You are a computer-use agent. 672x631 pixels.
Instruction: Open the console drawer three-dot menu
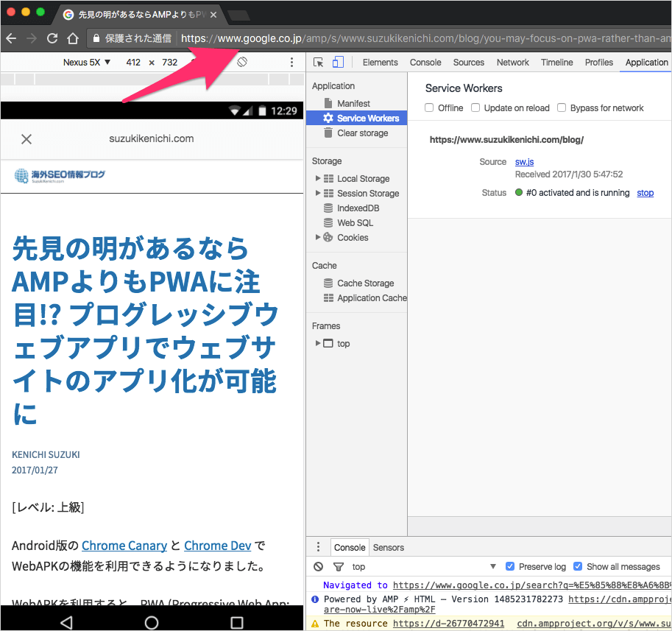point(318,547)
